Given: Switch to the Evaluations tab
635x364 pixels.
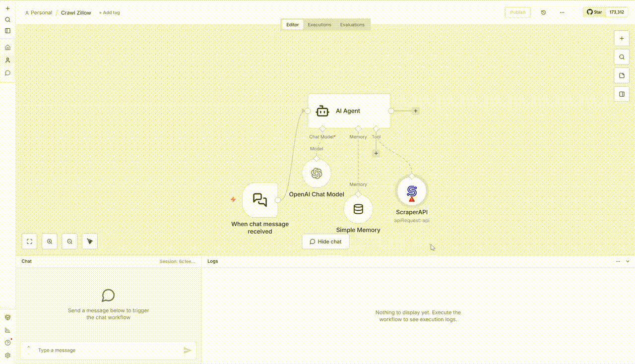Looking at the screenshot, I should point(352,25).
